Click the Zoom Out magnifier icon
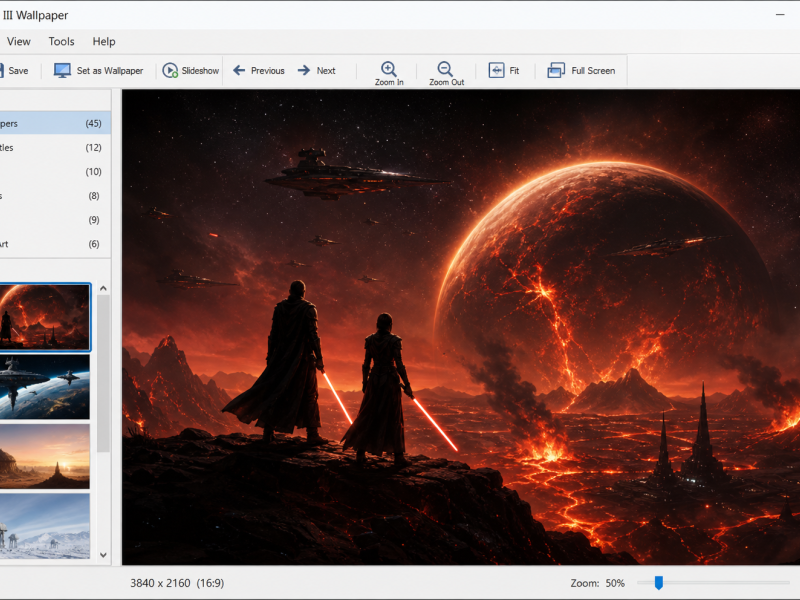The width and height of the screenshot is (800, 600). coord(445,68)
